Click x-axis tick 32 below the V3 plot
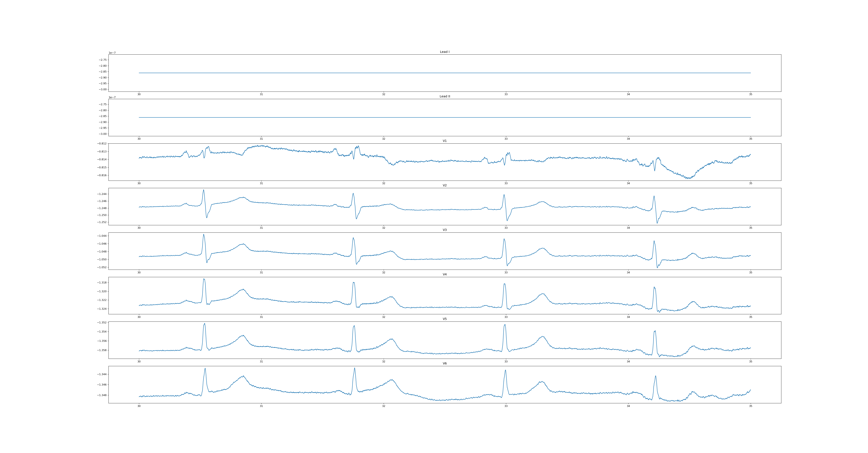The image size is (868, 453). pos(384,272)
